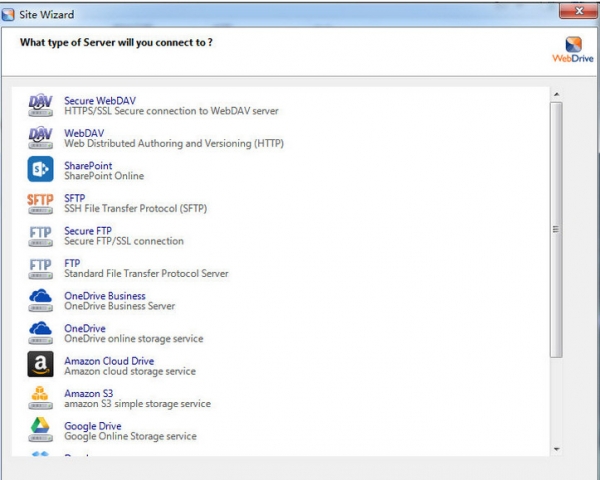Image resolution: width=600 pixels, height=480 pixels.
Task: Click 'Web Distributed Authoring and Versioning (HTTP)' text
Action: (174, 144)
